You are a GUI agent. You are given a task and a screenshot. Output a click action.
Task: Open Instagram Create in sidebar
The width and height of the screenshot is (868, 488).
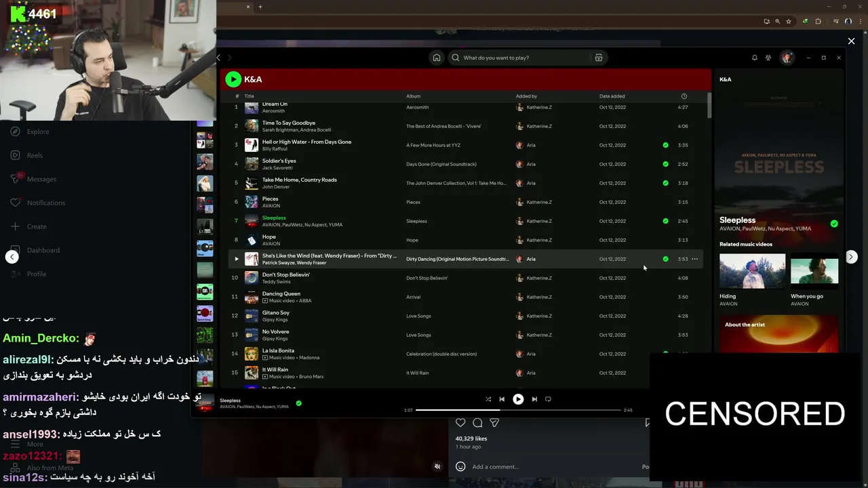click(x=28, y=226)
